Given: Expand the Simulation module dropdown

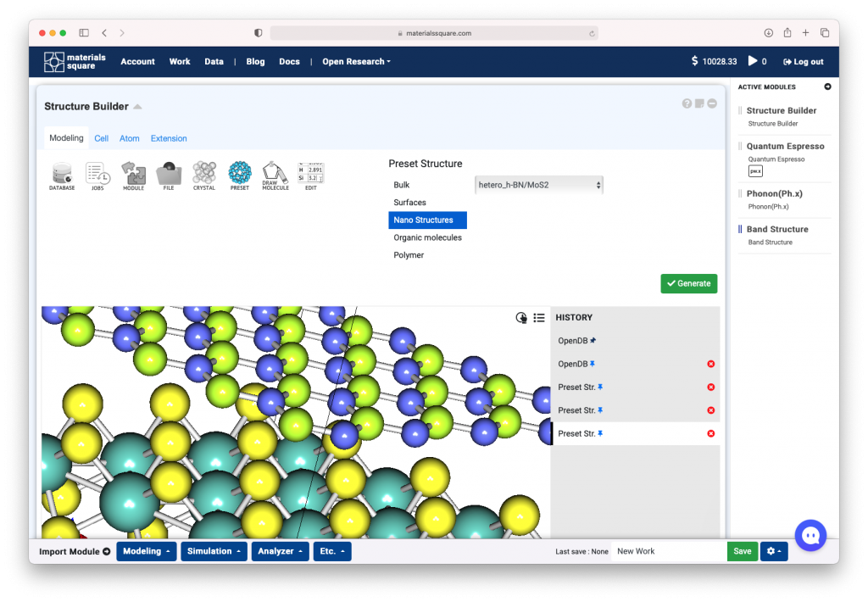Looking at the screenshot, I should click(214, 551).
